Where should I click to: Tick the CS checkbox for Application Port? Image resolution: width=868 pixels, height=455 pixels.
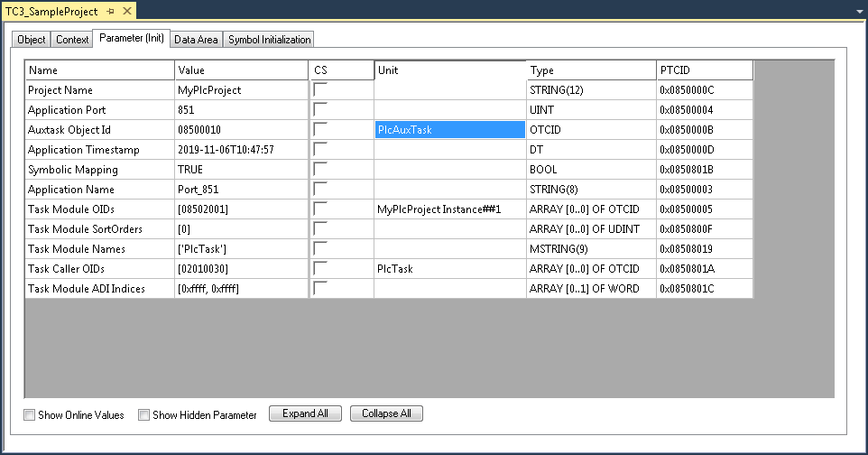[320, 110]
